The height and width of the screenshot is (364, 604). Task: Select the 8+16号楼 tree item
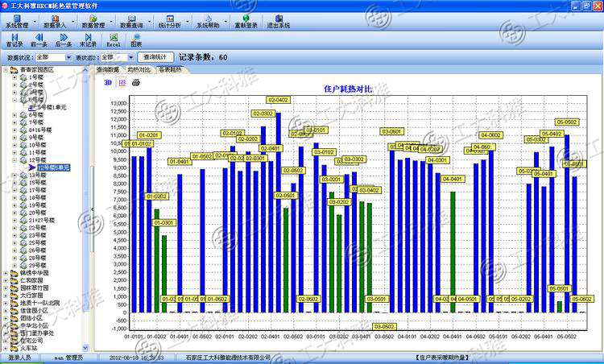click(40, 130)
